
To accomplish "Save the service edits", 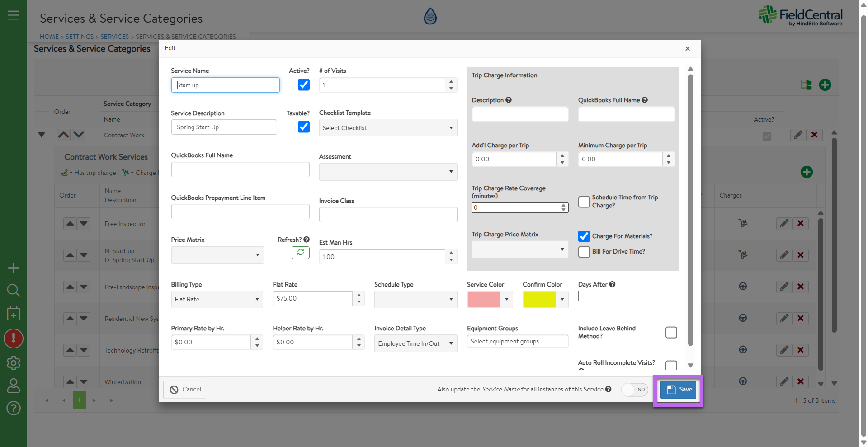I will pos(679,390).
